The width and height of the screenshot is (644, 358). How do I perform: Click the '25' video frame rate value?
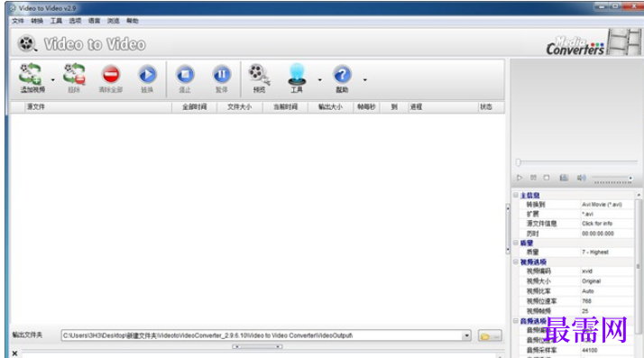point(584,311)
